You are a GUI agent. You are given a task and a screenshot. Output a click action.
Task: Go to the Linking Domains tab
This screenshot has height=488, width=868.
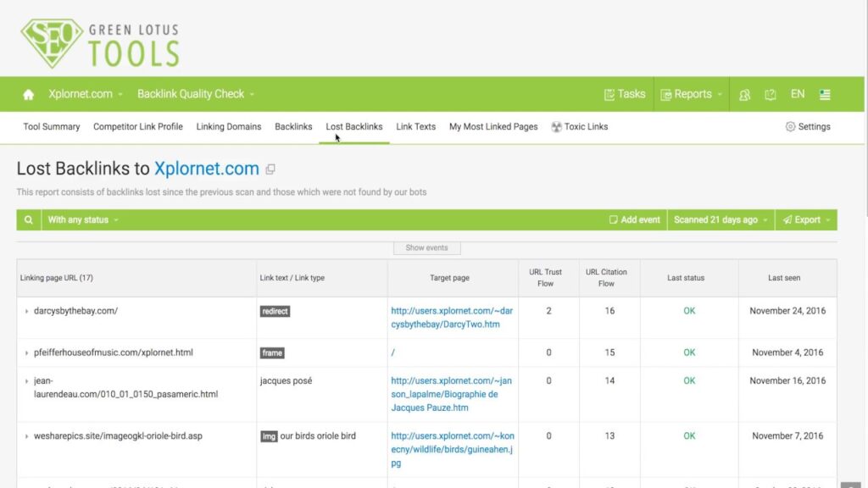[229, 127]
